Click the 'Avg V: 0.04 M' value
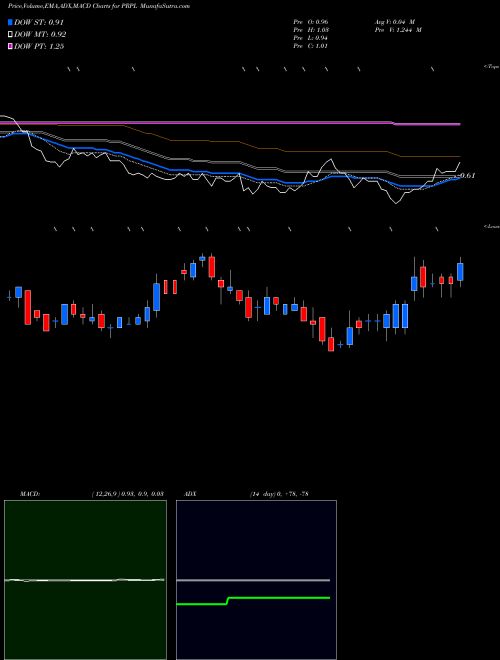This screenshot has height=660, width=500. 395,22
